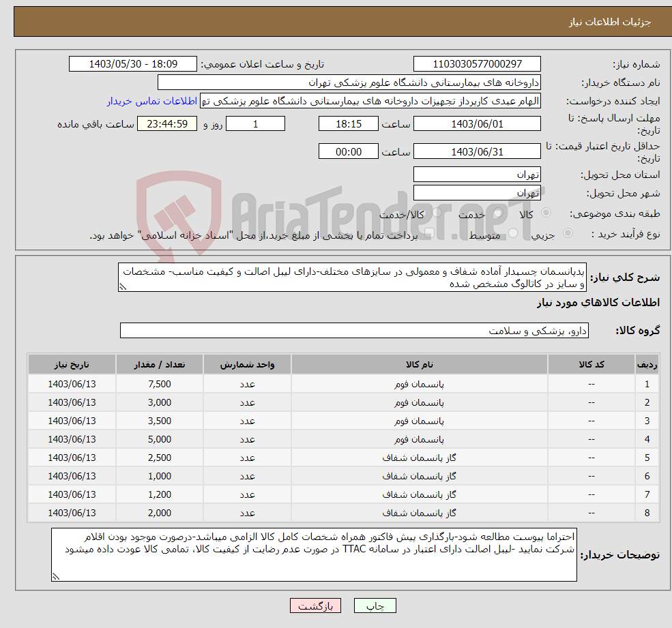Click the quantity 2,000 cell
Screen dimensions: 672x628
tap(160, 513)
